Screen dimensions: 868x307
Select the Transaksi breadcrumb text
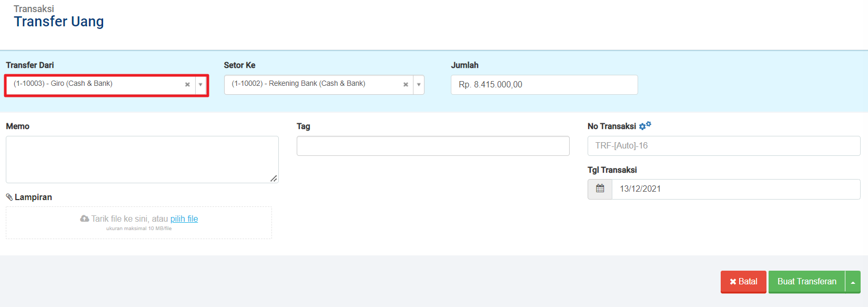click(x=34, y=9)
